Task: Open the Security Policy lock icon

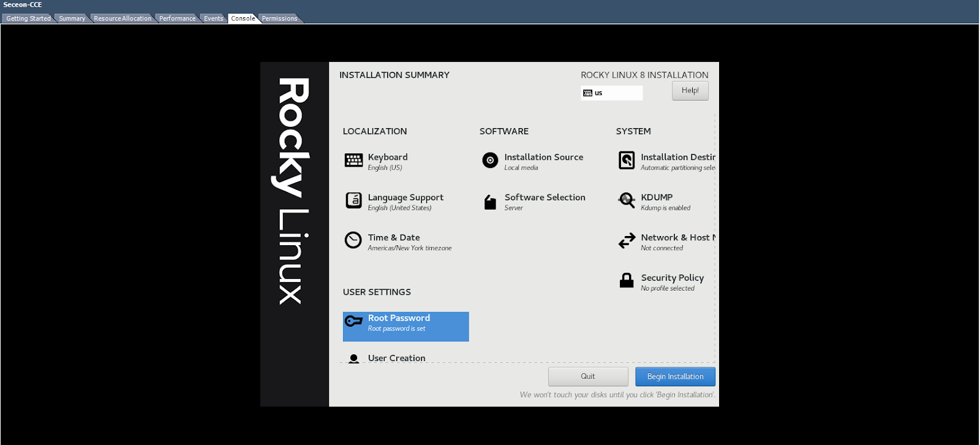Action: click(x=627, y=281)
